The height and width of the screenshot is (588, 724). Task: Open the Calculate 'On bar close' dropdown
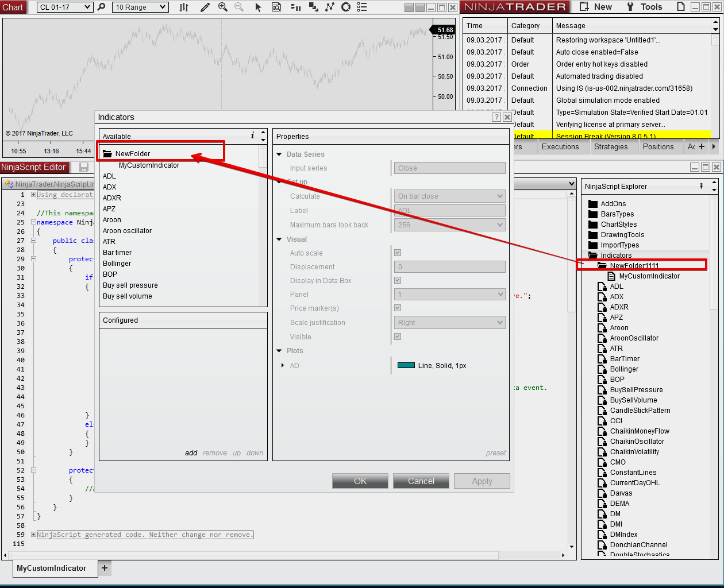(450, 196)
